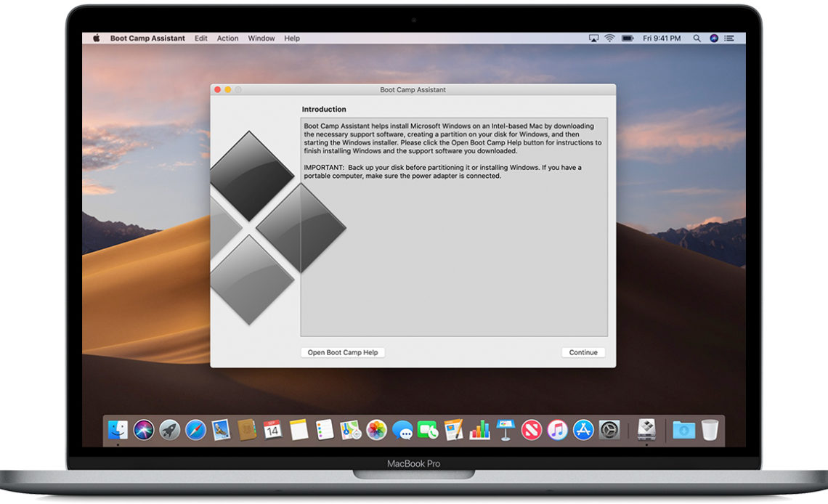The image size is (828, 504).
Task: Open the Window menu
Action: pos(261,38)
